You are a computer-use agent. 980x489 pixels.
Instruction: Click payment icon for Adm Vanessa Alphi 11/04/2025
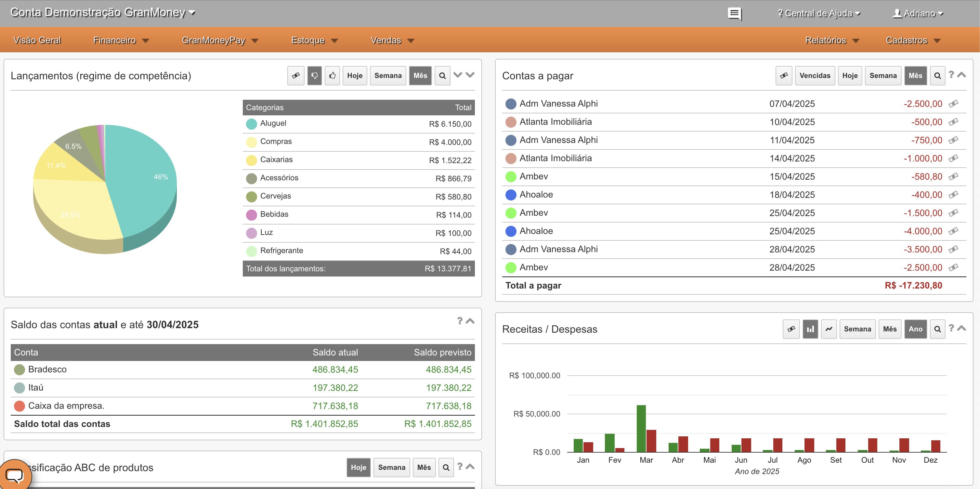[x=953, y=140]
